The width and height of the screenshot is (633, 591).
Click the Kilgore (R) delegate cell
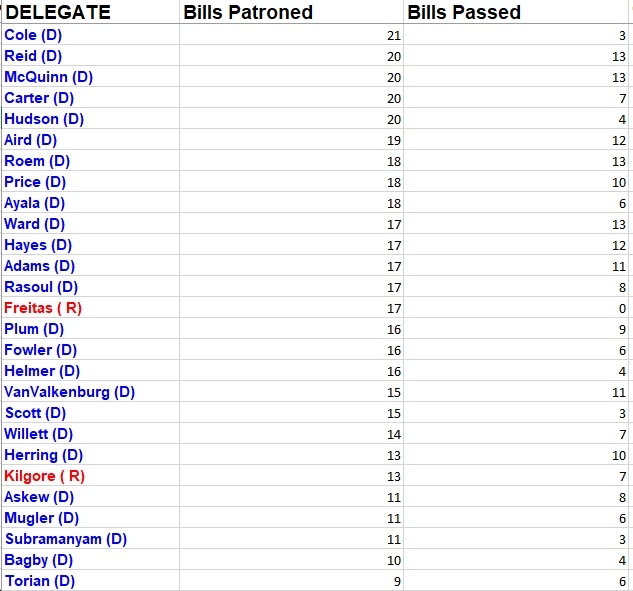click(x=90, y=475)
